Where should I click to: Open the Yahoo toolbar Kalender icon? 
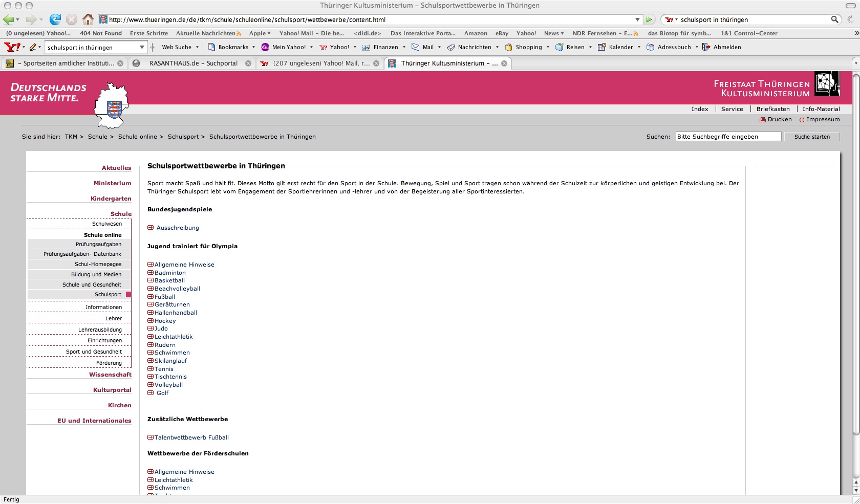pos(602,47)
